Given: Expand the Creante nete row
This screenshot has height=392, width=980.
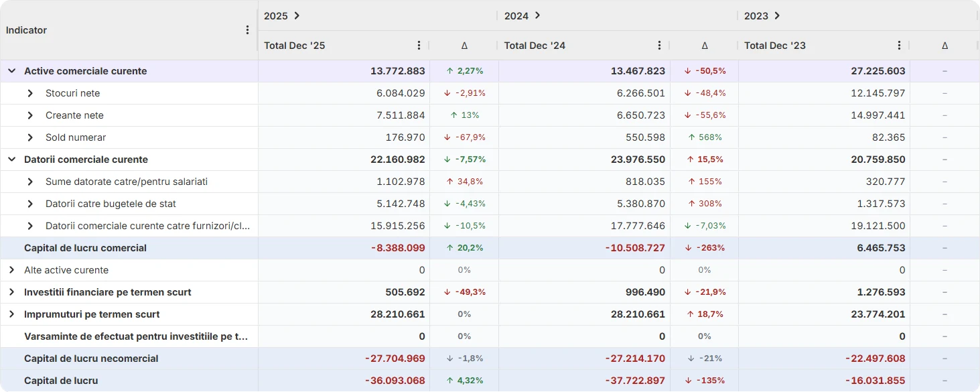Looking at the screenshot, I should (30, 115).
